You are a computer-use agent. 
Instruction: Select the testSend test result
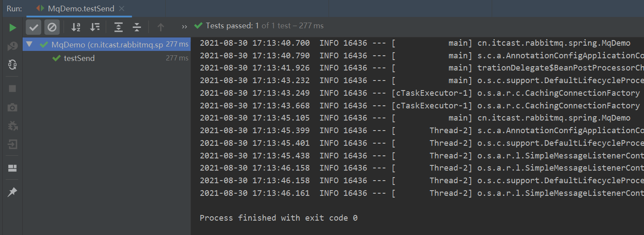click(x=79, y=58)
